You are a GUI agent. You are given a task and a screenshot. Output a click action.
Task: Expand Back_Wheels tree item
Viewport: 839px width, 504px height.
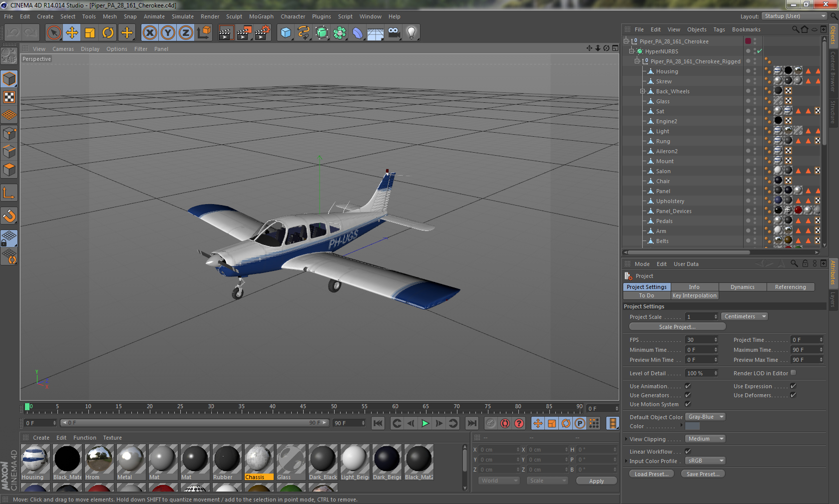643,91
